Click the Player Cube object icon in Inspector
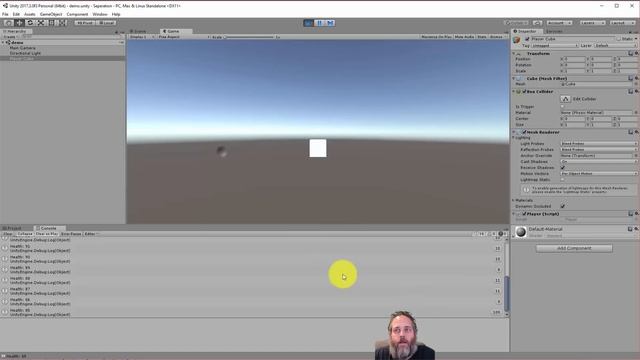Viewport: 640px width, 360px height. pos(517,39)
